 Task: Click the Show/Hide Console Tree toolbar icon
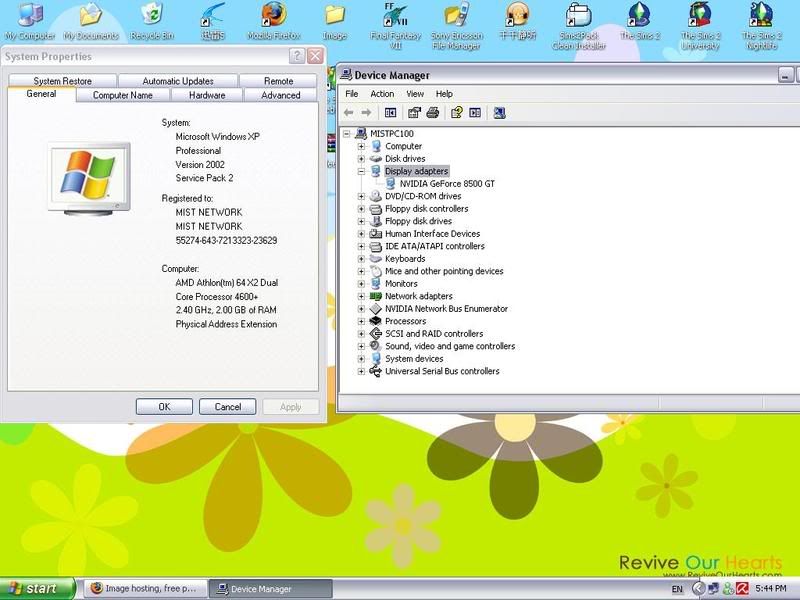tap(391, 113)
